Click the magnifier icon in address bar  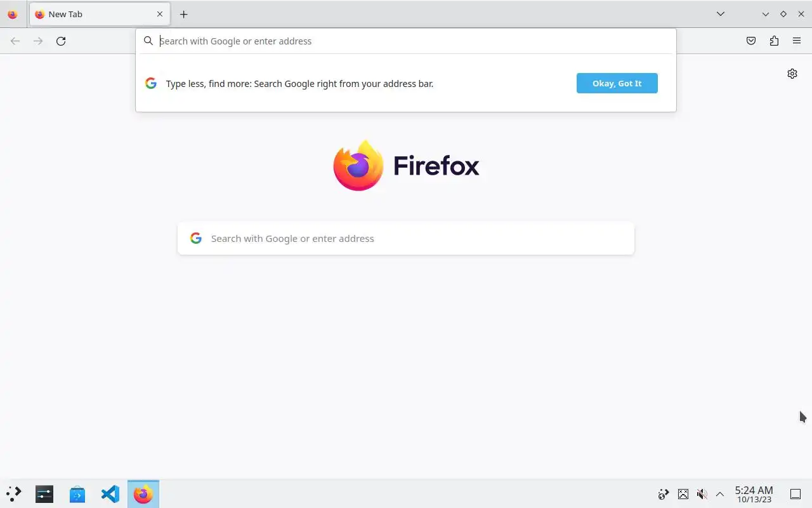pos(148,41)
